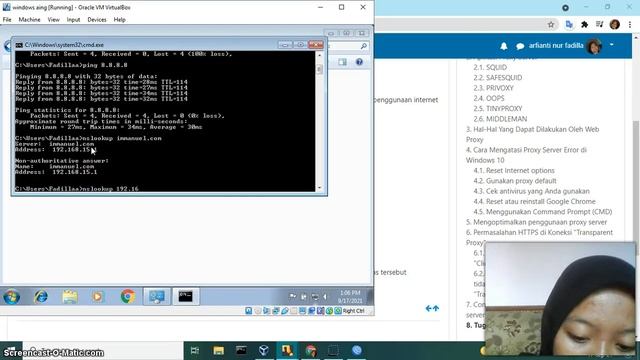Image resolution: width=640 pixels, height=360 pixels.
Task: Go to 4.1. Reset Internet options
Action: [514, 171]
